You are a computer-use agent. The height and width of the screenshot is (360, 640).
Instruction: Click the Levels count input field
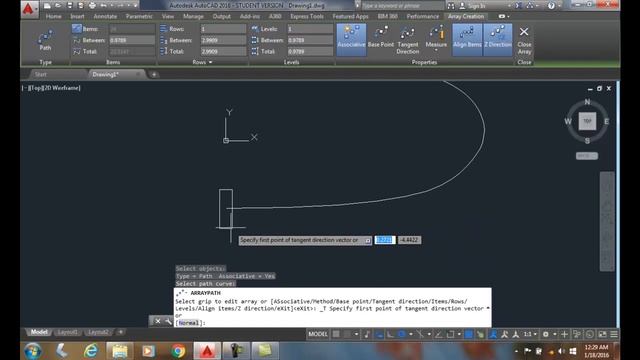[310, 29]
